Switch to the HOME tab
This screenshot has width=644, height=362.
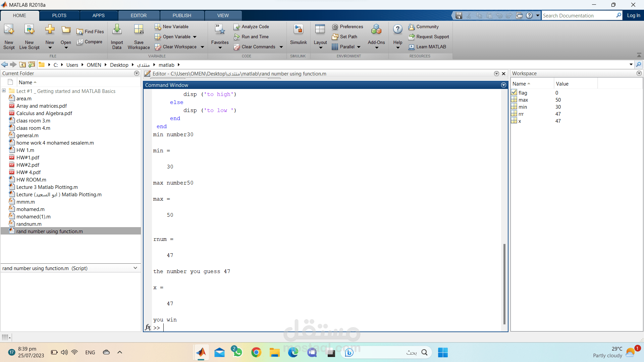coord(19,15)
